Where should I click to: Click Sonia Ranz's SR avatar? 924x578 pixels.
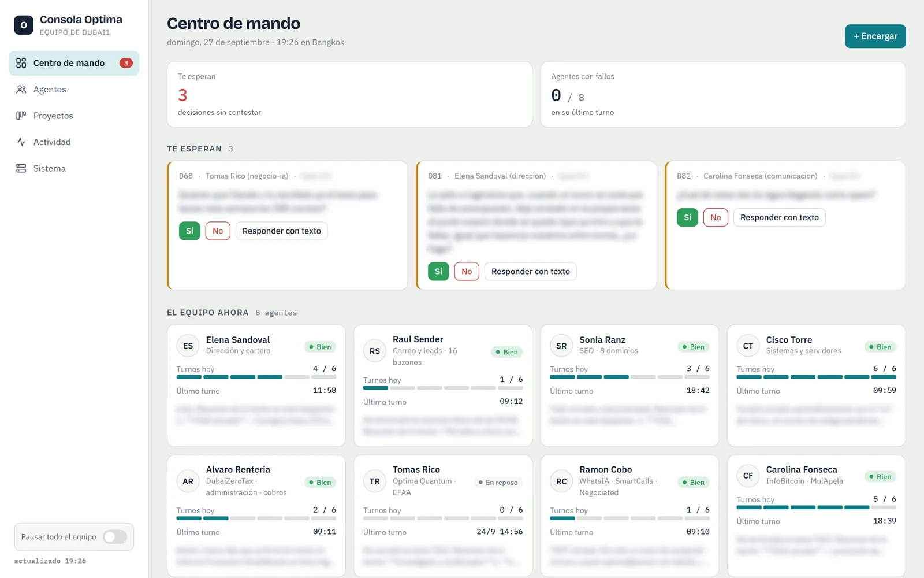(561, 346)
